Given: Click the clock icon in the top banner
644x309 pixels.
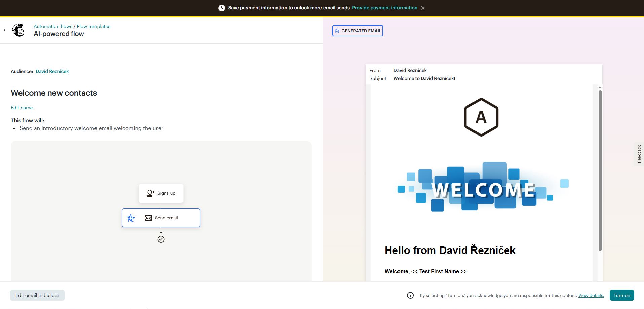Looking at the screenshot, I should (x=222, y=8).
